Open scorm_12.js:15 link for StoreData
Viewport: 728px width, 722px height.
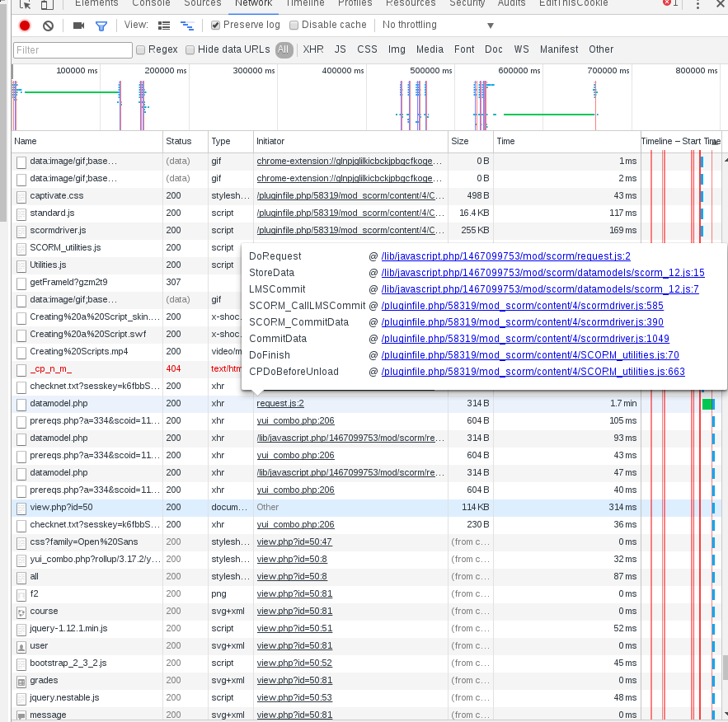tap(542, 273)
